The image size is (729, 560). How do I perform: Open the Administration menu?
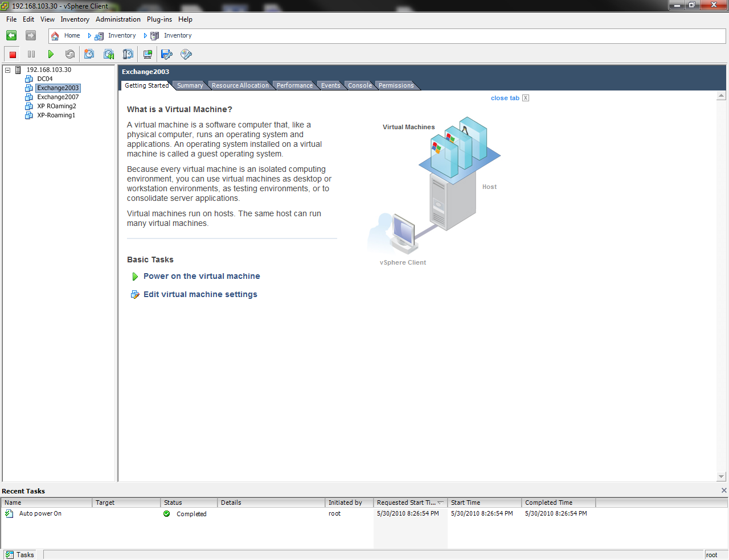point(118,19)
